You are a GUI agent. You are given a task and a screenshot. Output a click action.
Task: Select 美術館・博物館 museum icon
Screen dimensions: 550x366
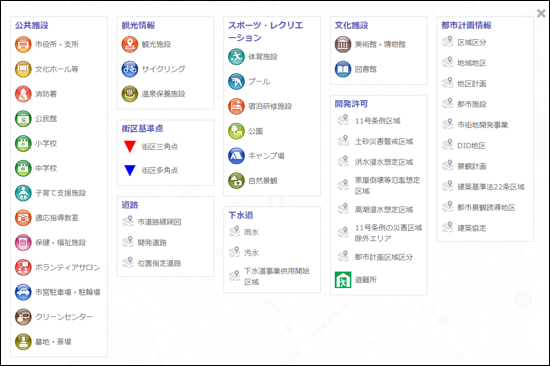click(x=343, y=45)
